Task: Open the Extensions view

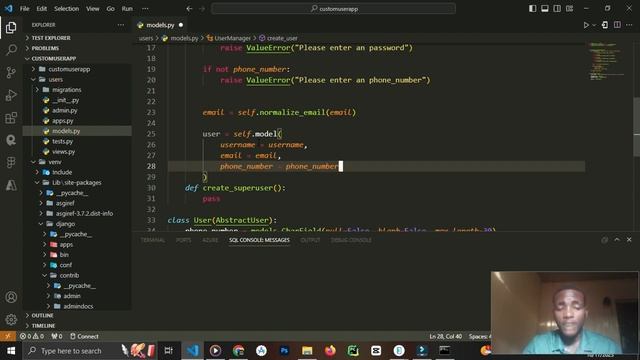Action: click(11, 118)
